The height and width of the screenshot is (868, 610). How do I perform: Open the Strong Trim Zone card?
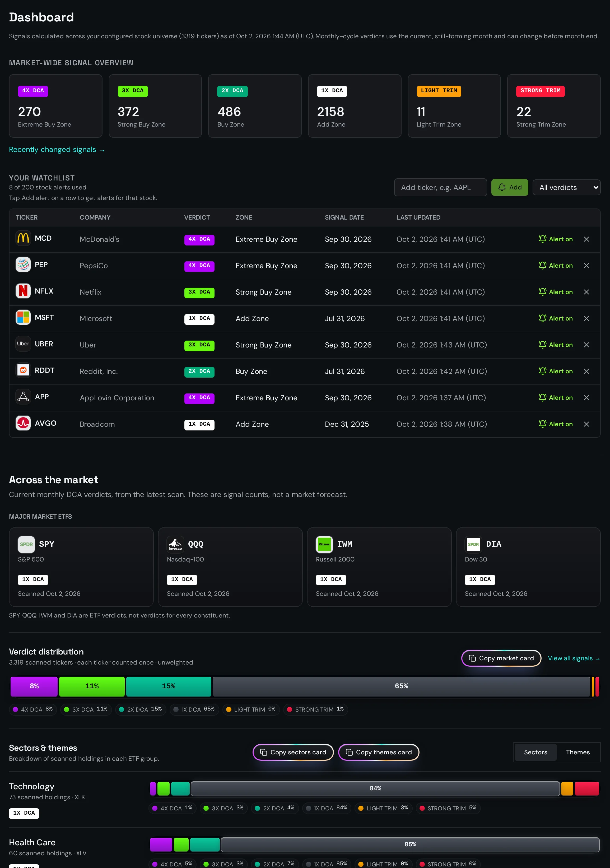pyautogui.click(x=554, y=106)
